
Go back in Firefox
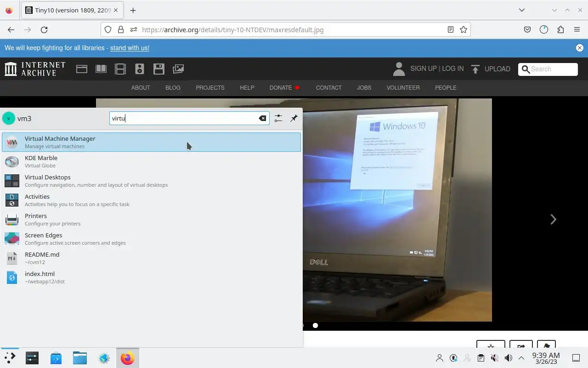(11, 29)
